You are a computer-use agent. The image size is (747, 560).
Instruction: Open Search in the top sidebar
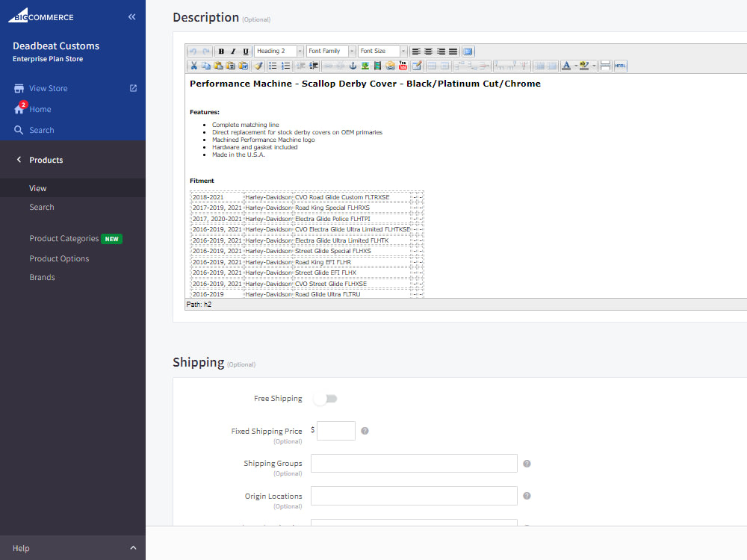[x=41, y=130]
